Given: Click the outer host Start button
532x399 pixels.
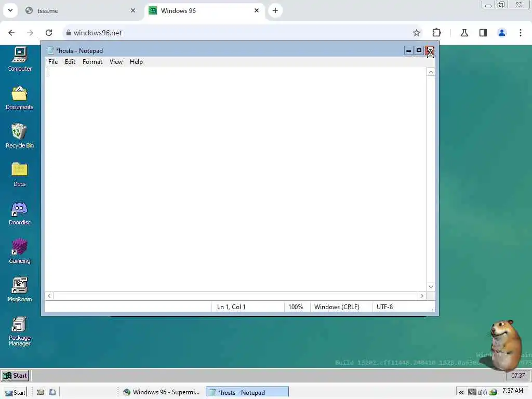Looking at the screenshot, I should [15, 393].
